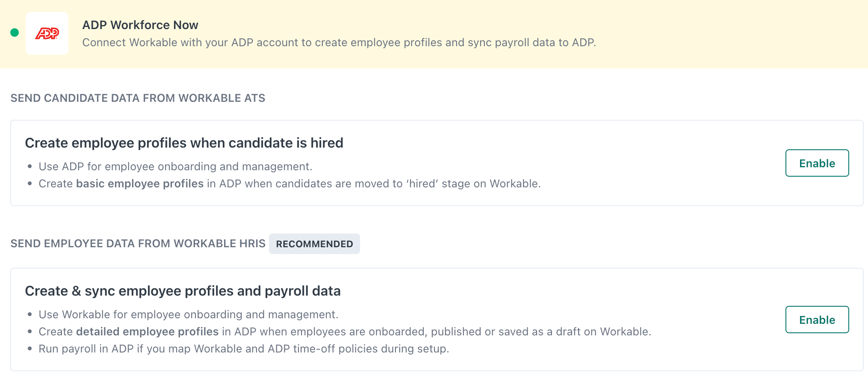Enable creating employee profiles when candidate is hired
Screen dimensions: 868x379
[817, 163]
